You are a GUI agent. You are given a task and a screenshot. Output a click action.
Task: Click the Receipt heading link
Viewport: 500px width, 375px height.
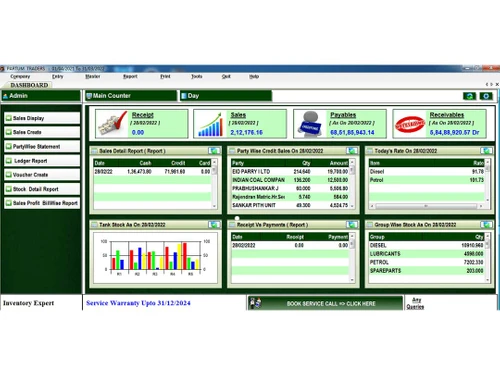pyautogui.click(x=143, y=115)
